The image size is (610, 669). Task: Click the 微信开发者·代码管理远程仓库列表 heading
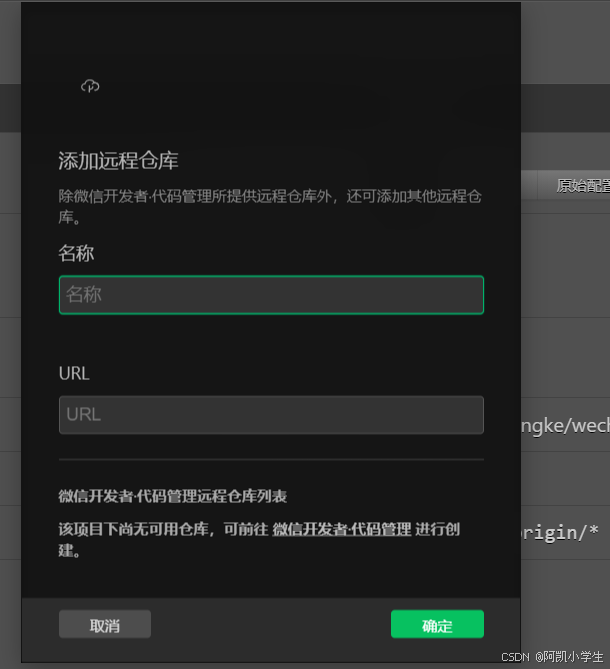[x=172, y=496]
